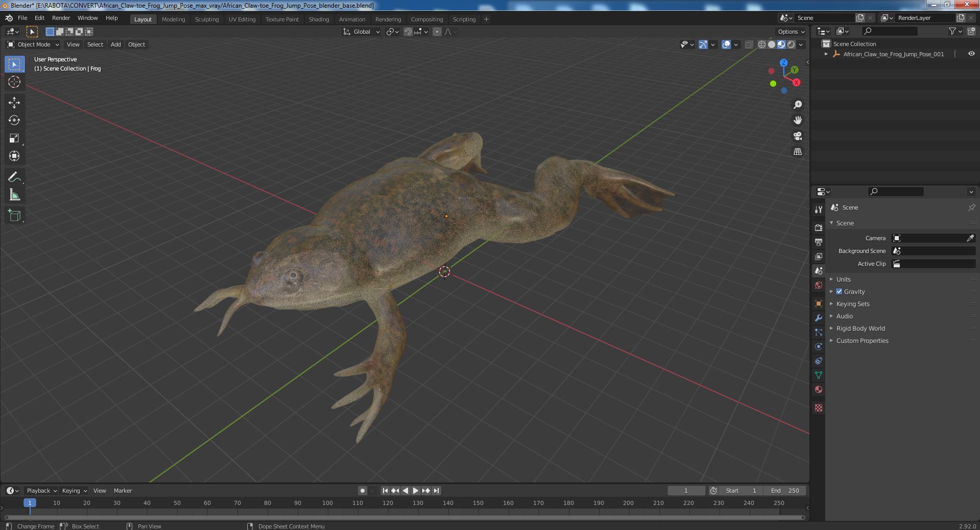Select the Measure tool
The width and height of the screenshot is (980, 530).
(x=14, y=195)
